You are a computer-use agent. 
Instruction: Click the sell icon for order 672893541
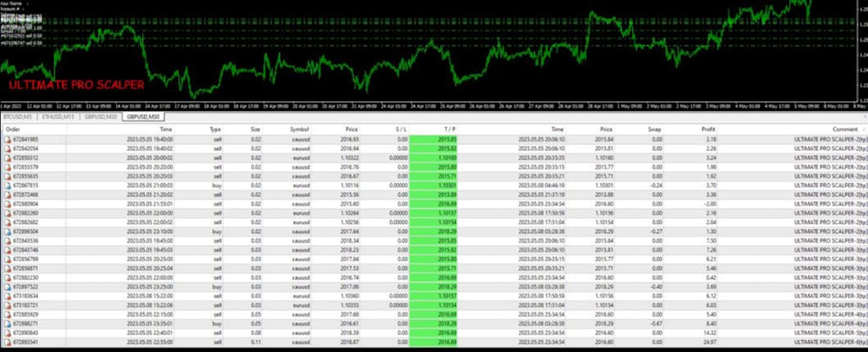[7, 341]
